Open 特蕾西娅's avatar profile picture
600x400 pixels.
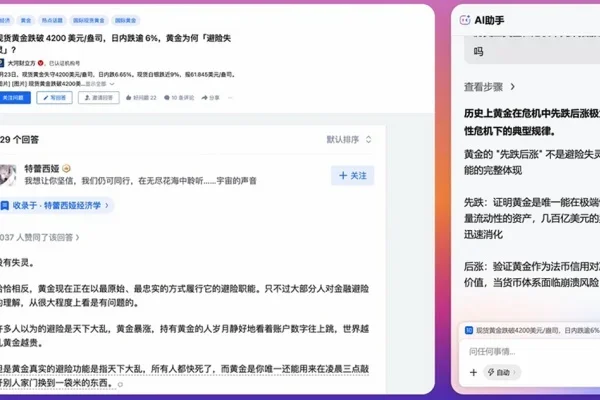[x=7, y=175]
